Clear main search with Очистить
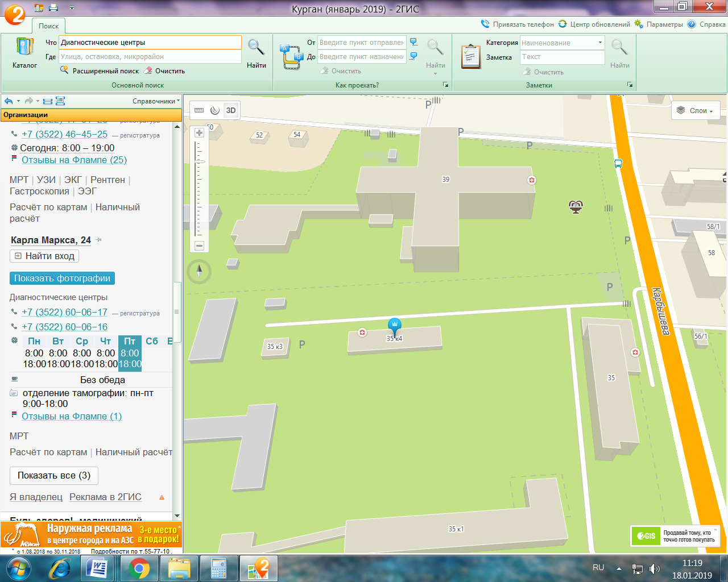Viewport: 728px width, 582px height. tap(164, 71)
